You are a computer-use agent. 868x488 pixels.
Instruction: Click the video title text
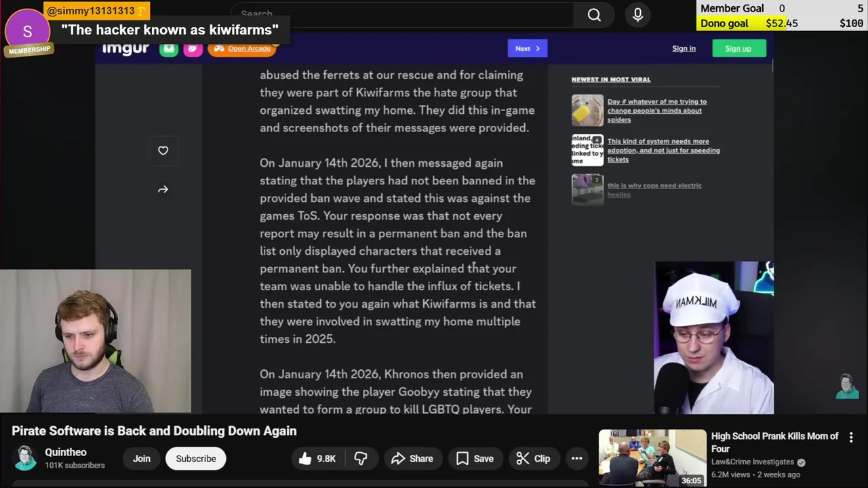pos(154,431)
